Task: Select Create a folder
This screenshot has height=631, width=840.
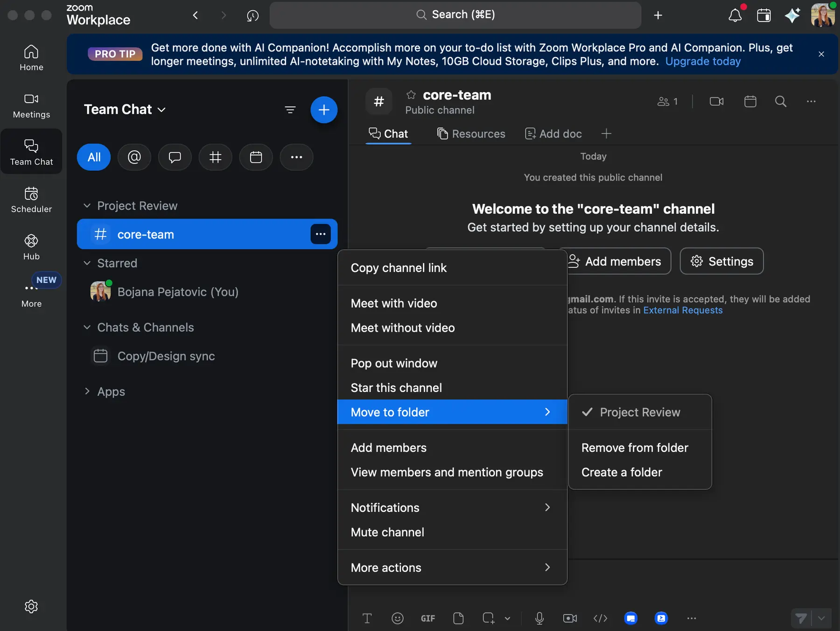Action: pyautogui.click(x=640, y=472)
